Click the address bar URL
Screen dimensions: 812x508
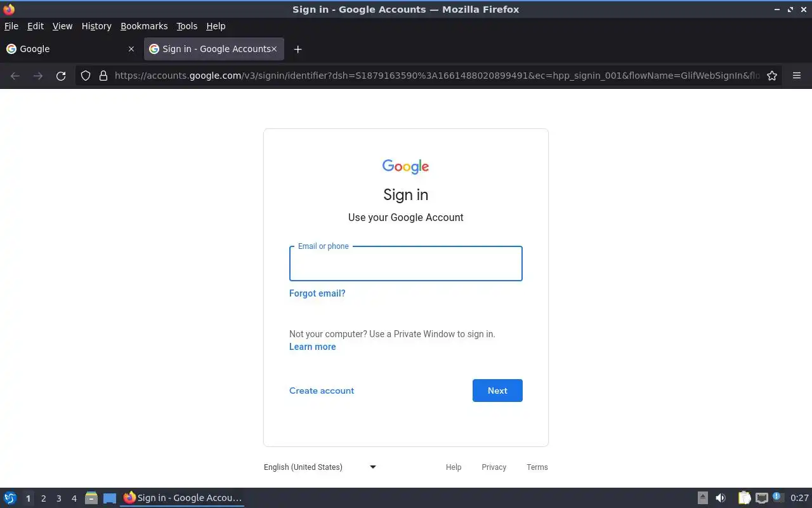pos(437,76)
